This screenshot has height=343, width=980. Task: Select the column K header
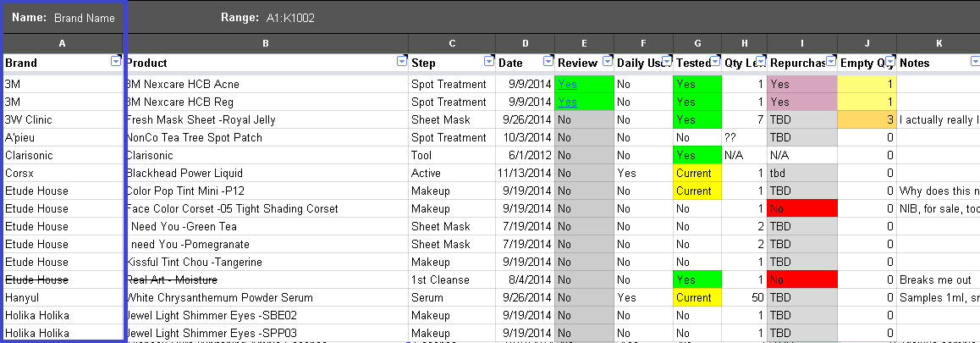click(938, 43)
